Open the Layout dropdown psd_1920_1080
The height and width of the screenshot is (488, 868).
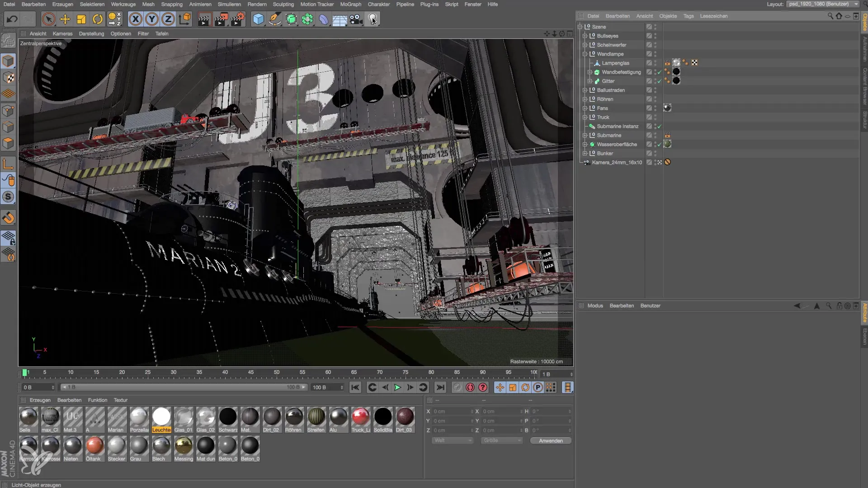coord(823,4)
